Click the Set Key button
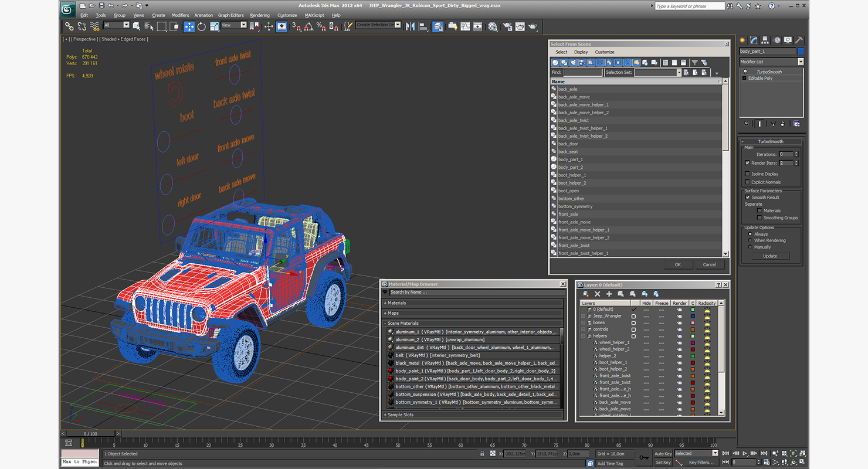868x469 pixels. [x=663, y=462]
